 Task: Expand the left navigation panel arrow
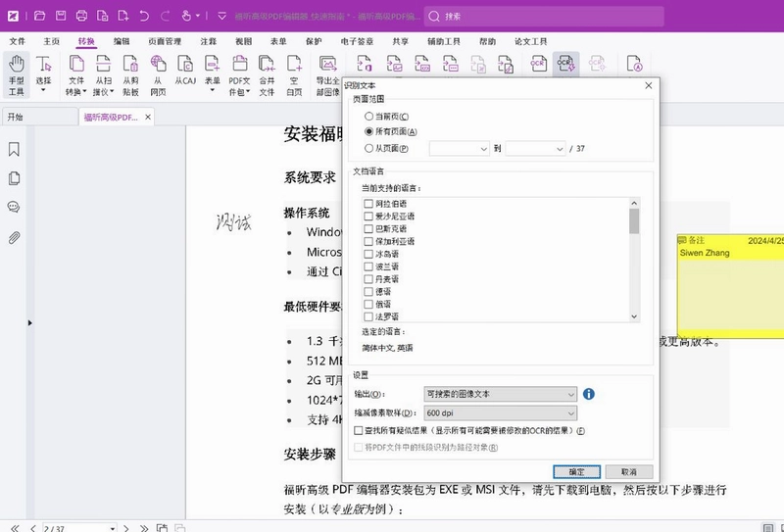click(29, 323)
